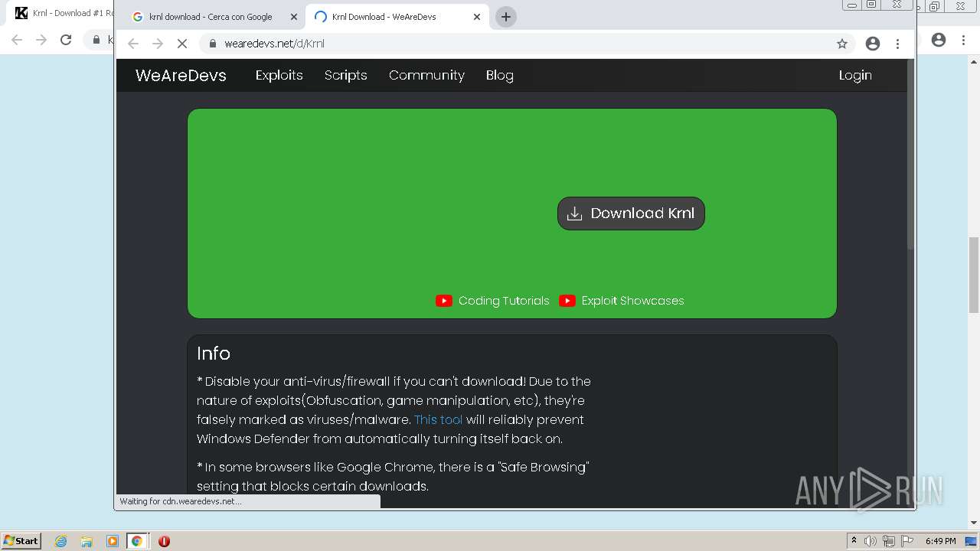Image resolution: width=980 pixels, height=551 pixels.
Task: Click the network tray icon
Action: 888,541
